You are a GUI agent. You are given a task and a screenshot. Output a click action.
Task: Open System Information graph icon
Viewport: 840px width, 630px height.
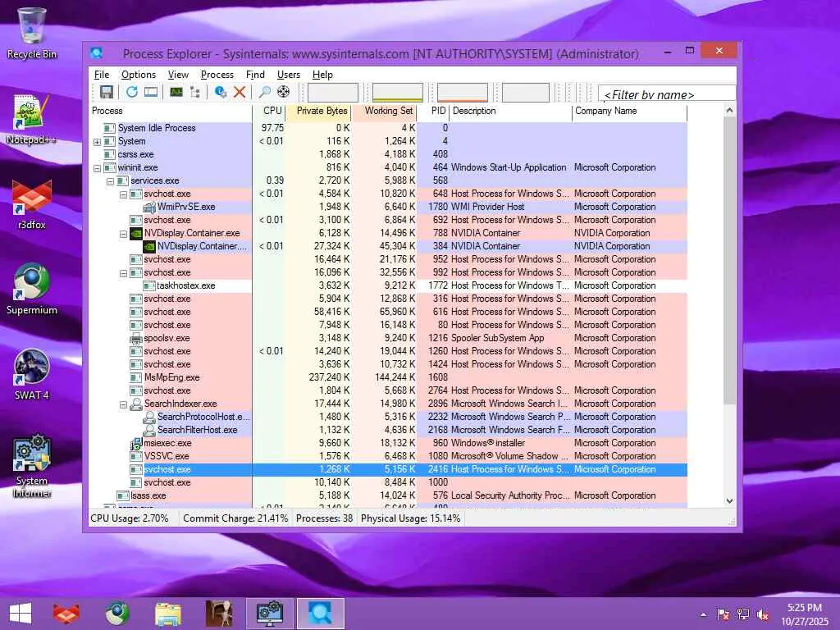coord(176,92)
